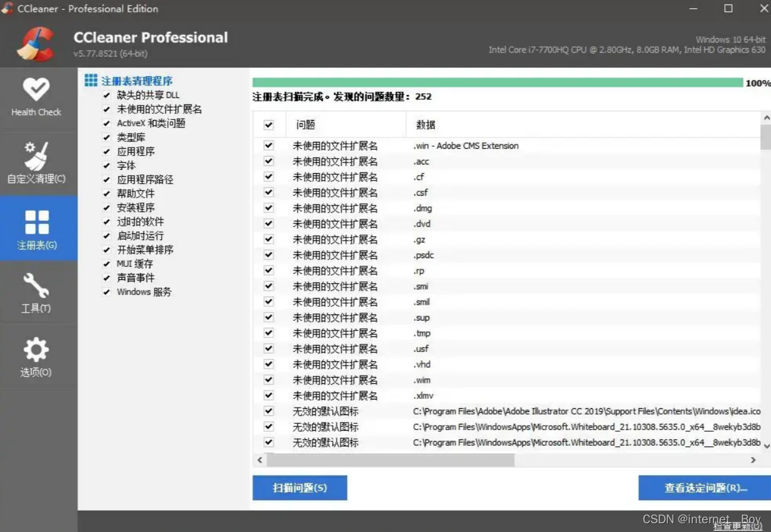Click the 注册表清理程序 grid icon

pos(91,80)
